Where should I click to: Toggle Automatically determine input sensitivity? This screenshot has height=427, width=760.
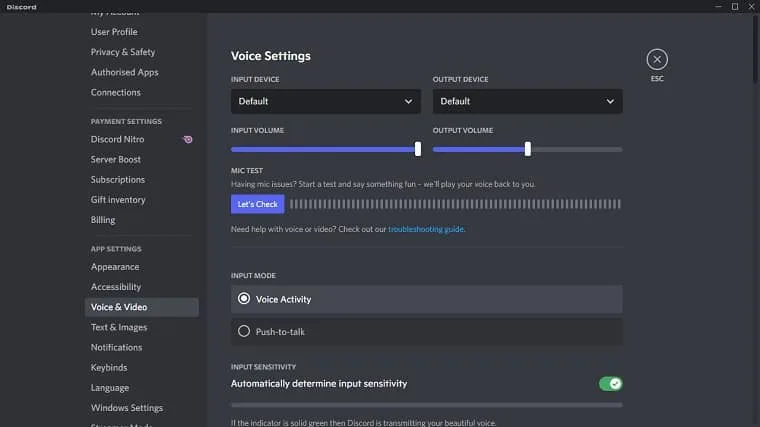tap(610, 384)
